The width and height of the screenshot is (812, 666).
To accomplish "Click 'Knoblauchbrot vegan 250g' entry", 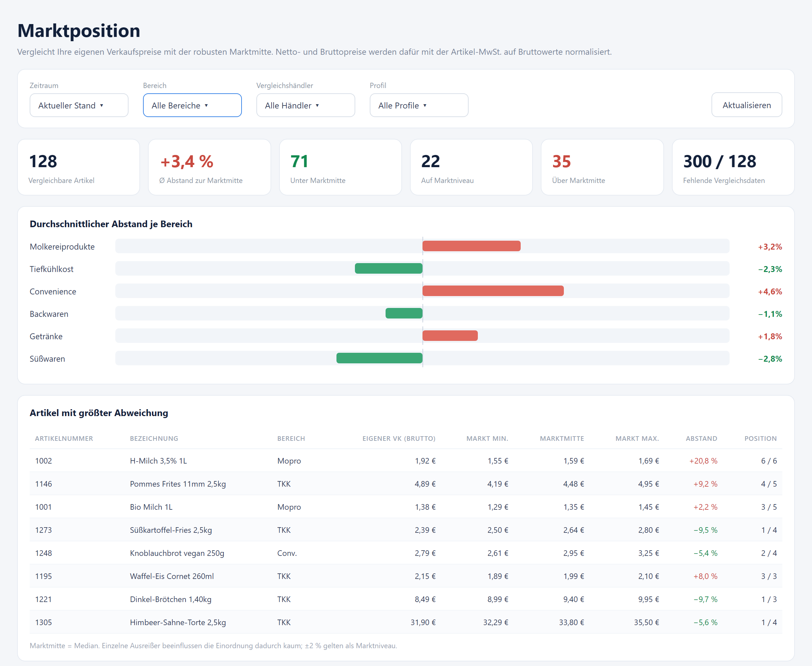I will point(177,553).
